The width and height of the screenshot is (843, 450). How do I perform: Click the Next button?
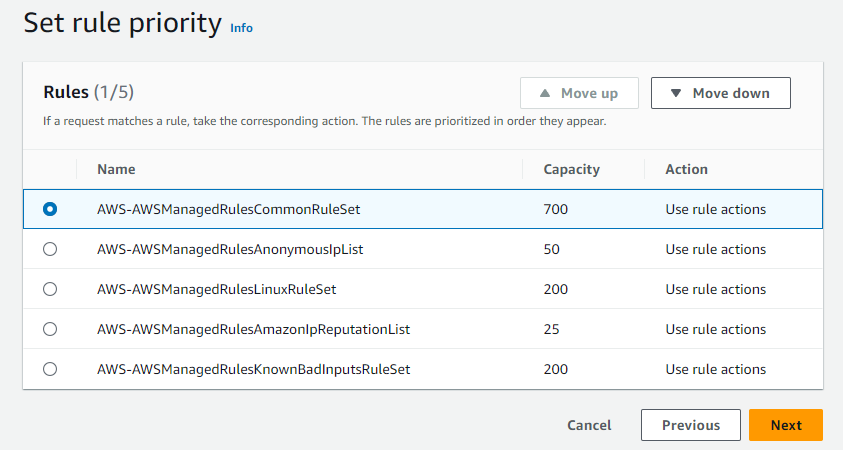(785, 425)
